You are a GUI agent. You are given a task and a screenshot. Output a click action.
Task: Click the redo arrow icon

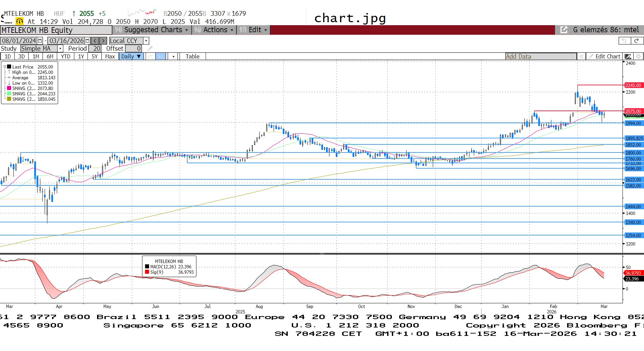tap(637, 41)
